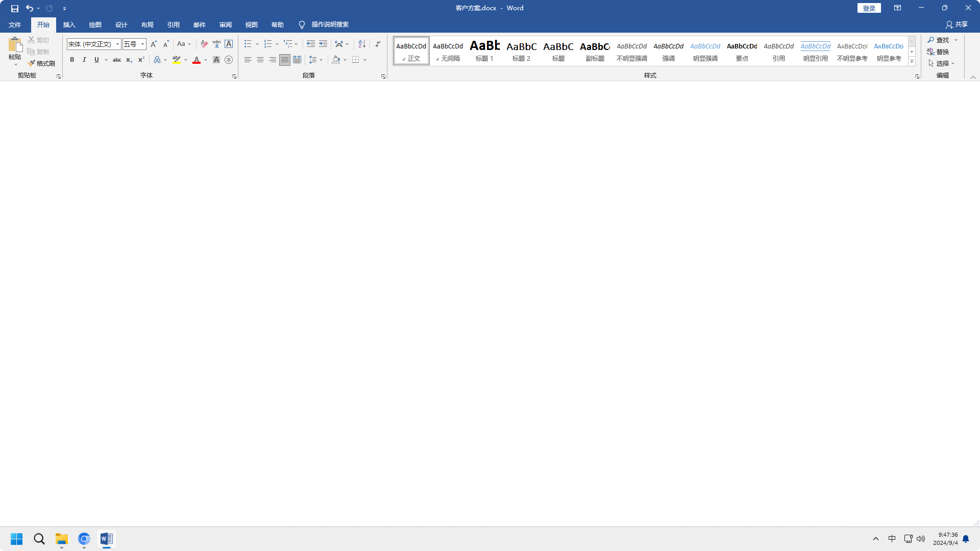This screenshot has width=980, height=551.
Task: Apply character shading icon
Action: pos(216,60)
